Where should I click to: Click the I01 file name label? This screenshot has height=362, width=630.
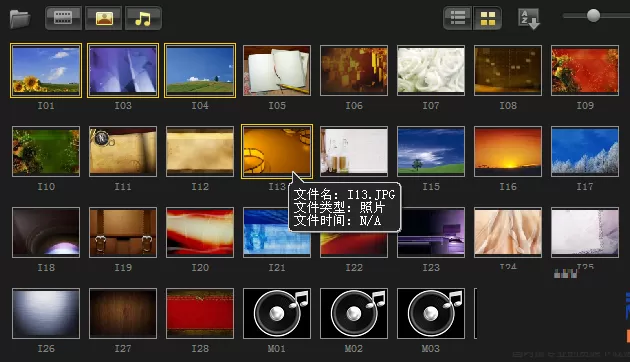(x=46, y=106)
